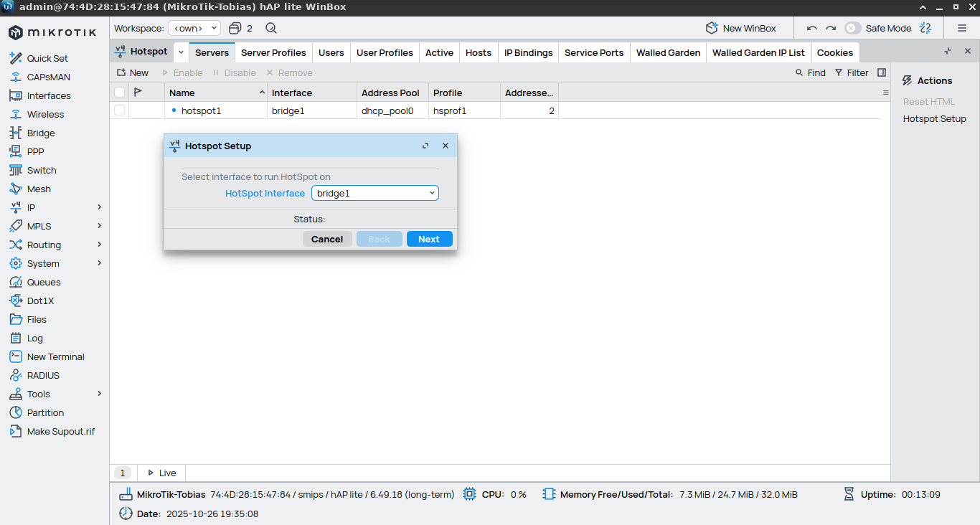Click the Filter button in toolbar
980x525 pixels.
pos(852,72)
